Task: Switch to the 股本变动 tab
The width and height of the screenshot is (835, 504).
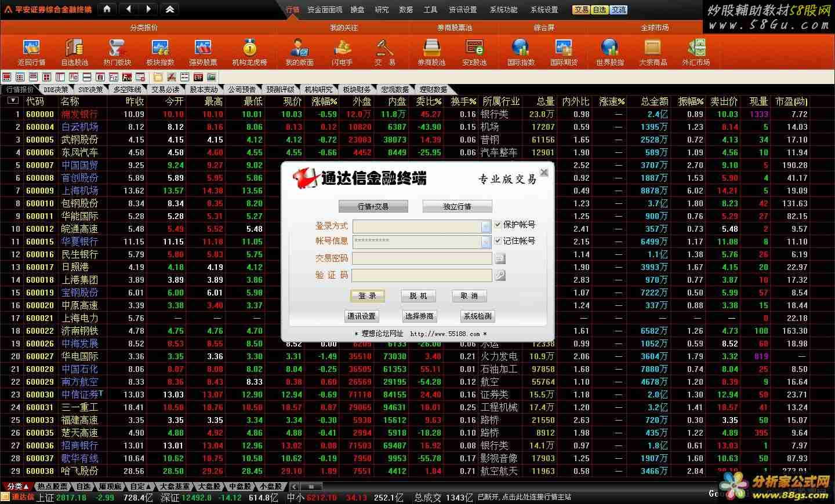Action: point(204,90)
